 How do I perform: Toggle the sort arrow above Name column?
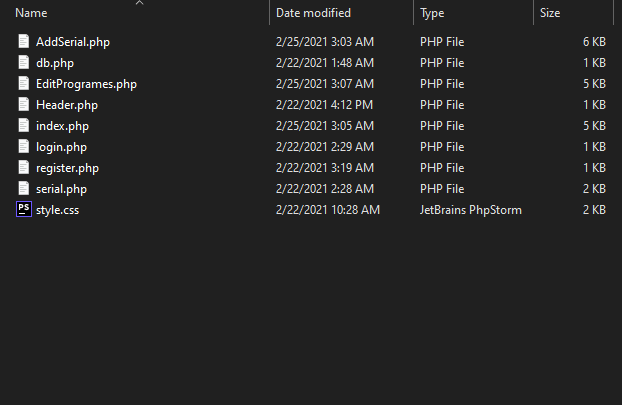139,3
